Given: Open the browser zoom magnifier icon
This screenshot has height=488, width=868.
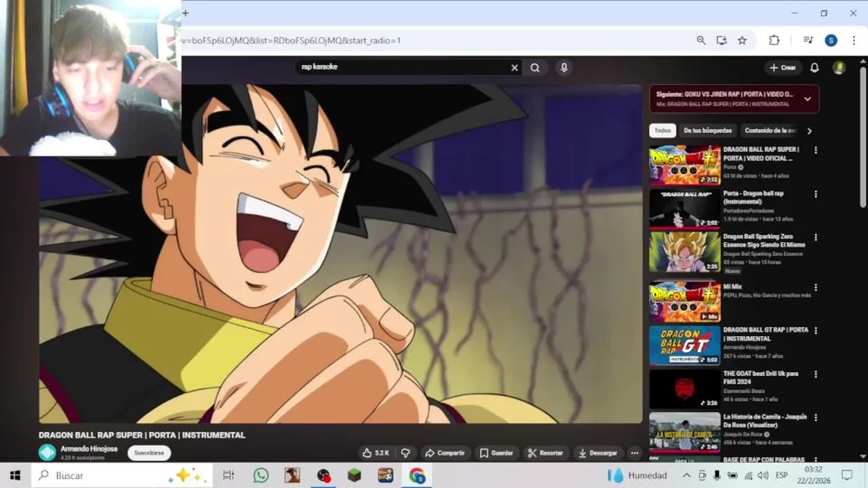Looking at the screenshot, I should (x=701, y=41).
